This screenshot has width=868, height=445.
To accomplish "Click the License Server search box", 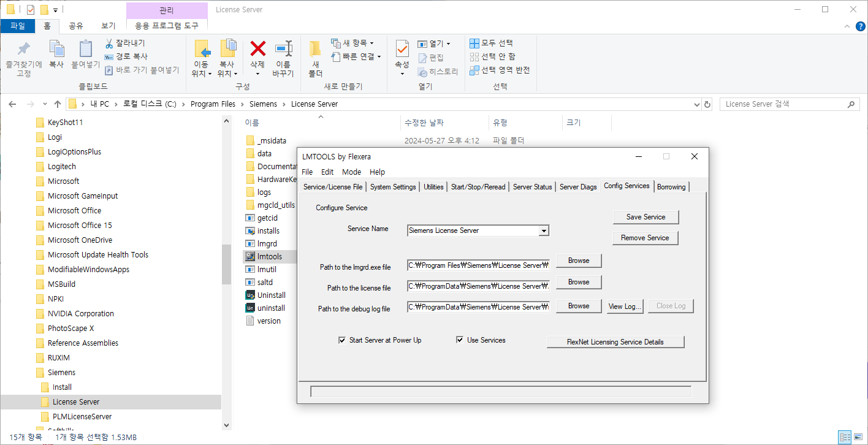I will 789,104.
